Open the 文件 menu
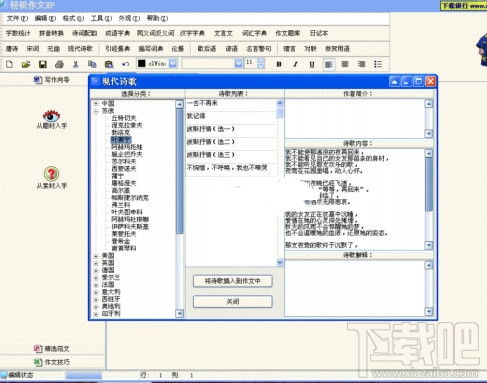 coord(17,18)
